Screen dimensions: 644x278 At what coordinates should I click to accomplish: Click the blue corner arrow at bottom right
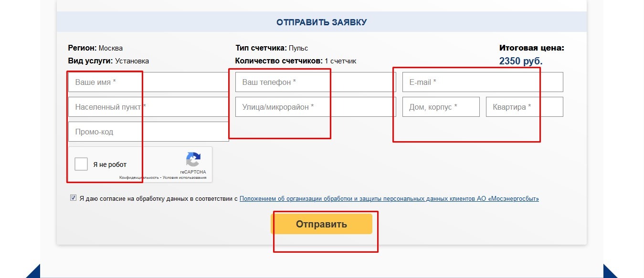pos(611,271)
